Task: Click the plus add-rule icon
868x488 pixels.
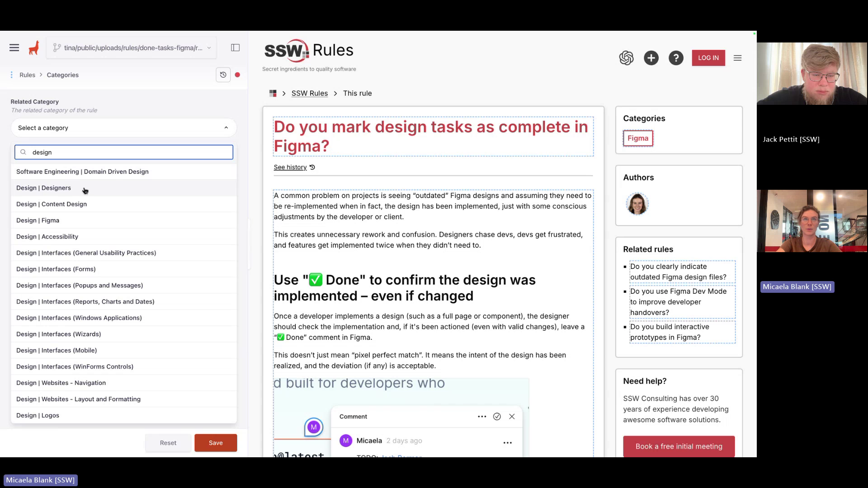Action: [651, 58]
